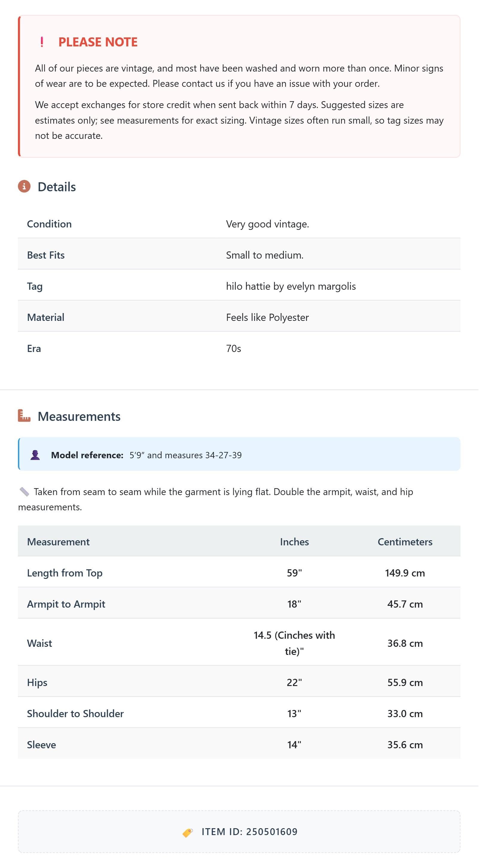Select the Item ID 250501609 text
The height and width of the screenshot is (868, 479).
(x=249, y=831)
